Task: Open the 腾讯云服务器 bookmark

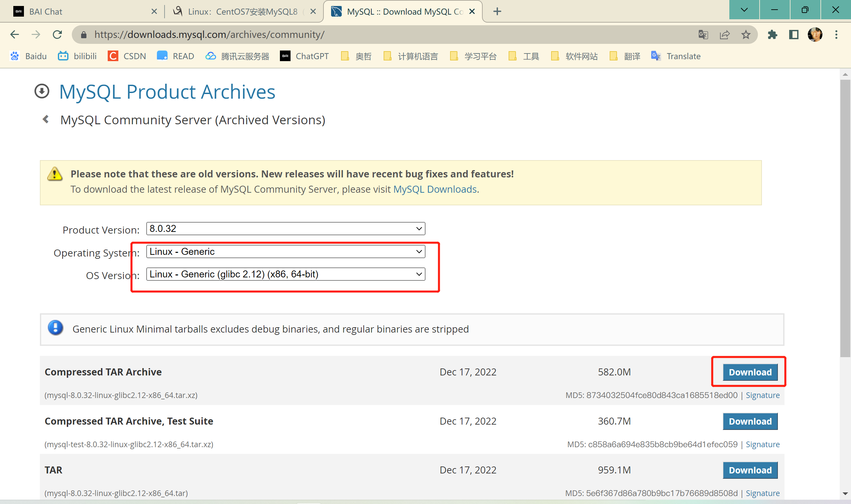Action: click(x=237, y=56)
